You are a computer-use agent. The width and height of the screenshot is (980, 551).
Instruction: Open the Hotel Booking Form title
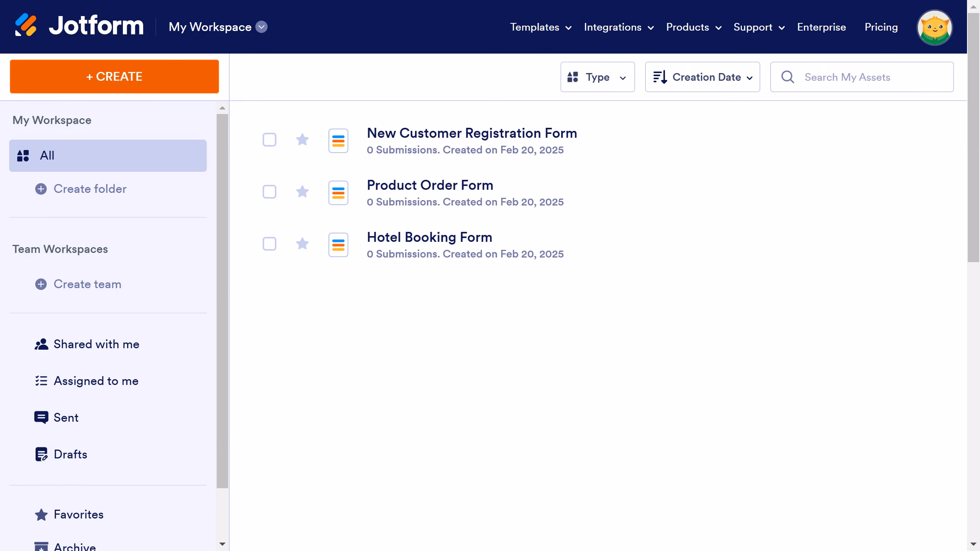(430, 237)
